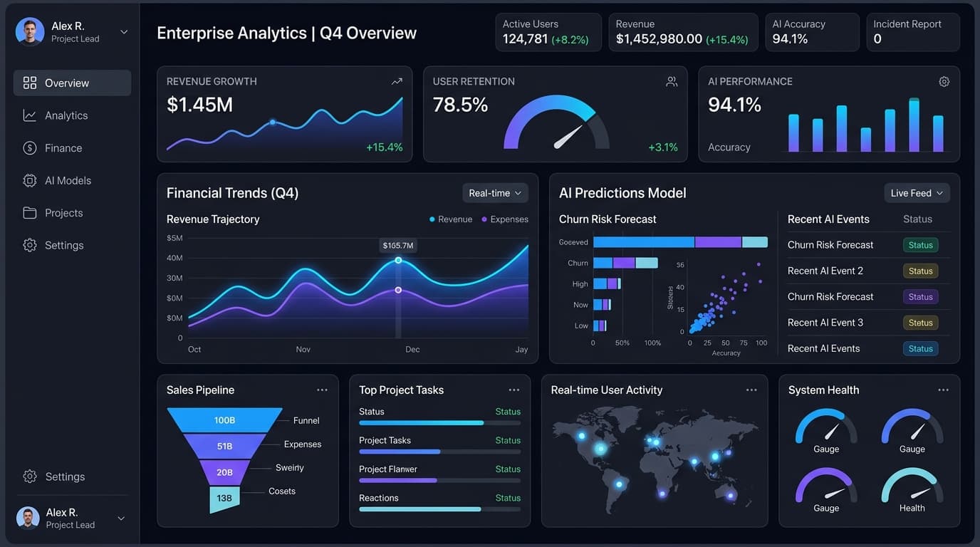
Task: Open System Health three-dot menu
Action: click(x=944, y=390)
